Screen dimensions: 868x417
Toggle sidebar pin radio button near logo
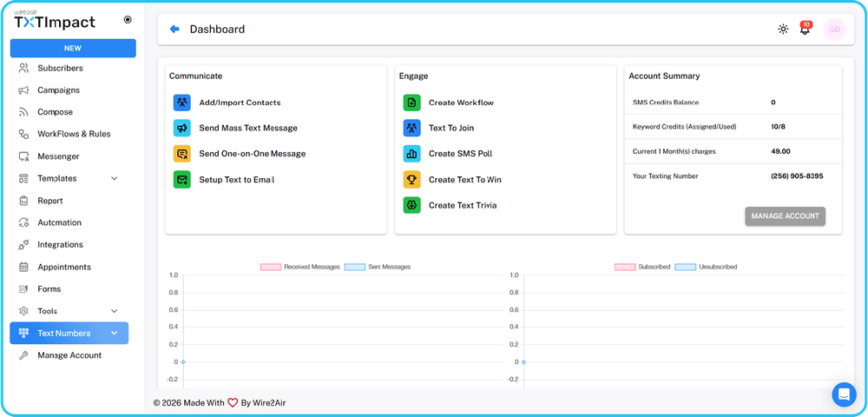128,19
